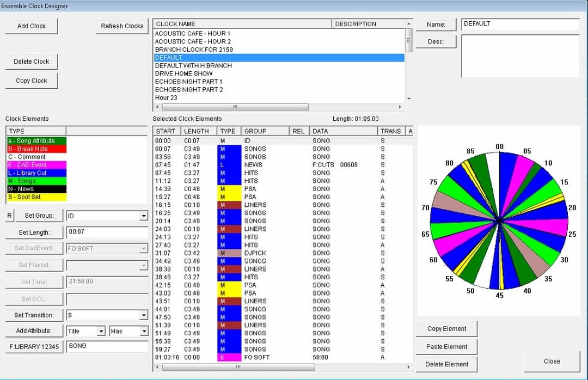Click inside the Name input field
This screenshot has height=380, width=588.
520,24
